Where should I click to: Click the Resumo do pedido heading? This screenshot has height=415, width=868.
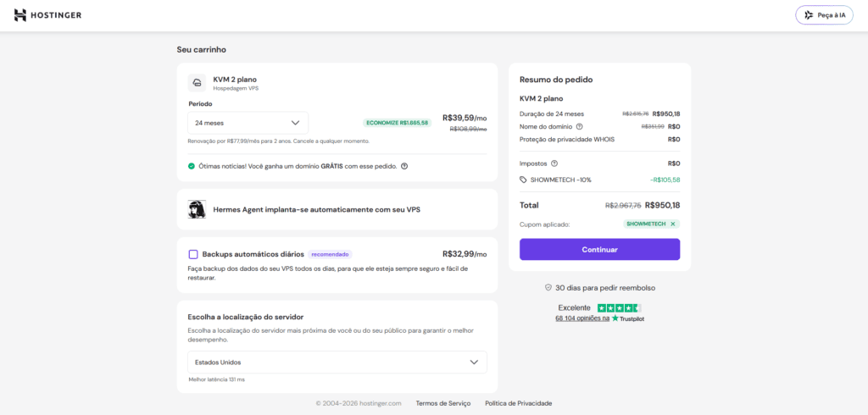pos(556,80)
